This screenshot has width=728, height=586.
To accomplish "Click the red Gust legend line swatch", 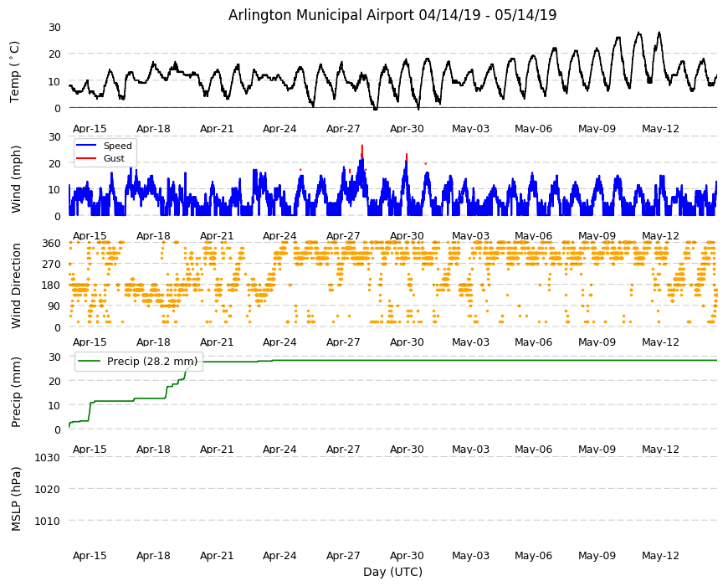I will tap(86, 158).
